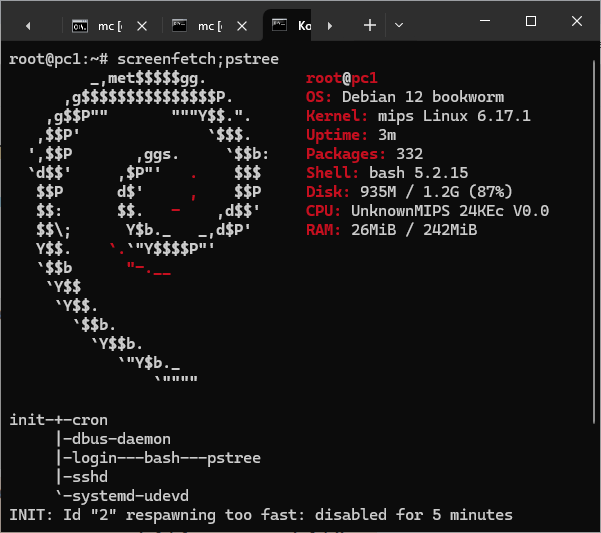Click the 'bash 5.2.15' shell value
The width and height of the screenshot is (601, 533).
tap(419, 173)
